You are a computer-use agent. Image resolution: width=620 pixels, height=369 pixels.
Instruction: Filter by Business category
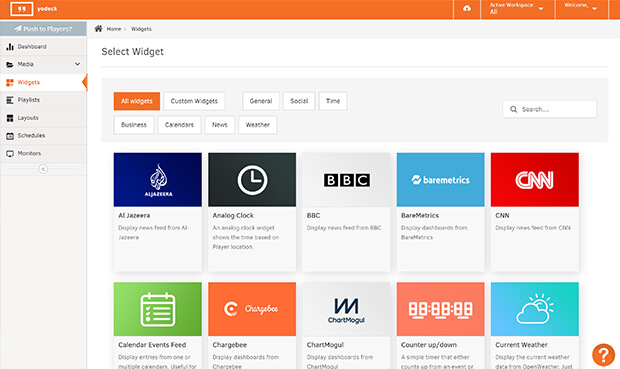134,125
